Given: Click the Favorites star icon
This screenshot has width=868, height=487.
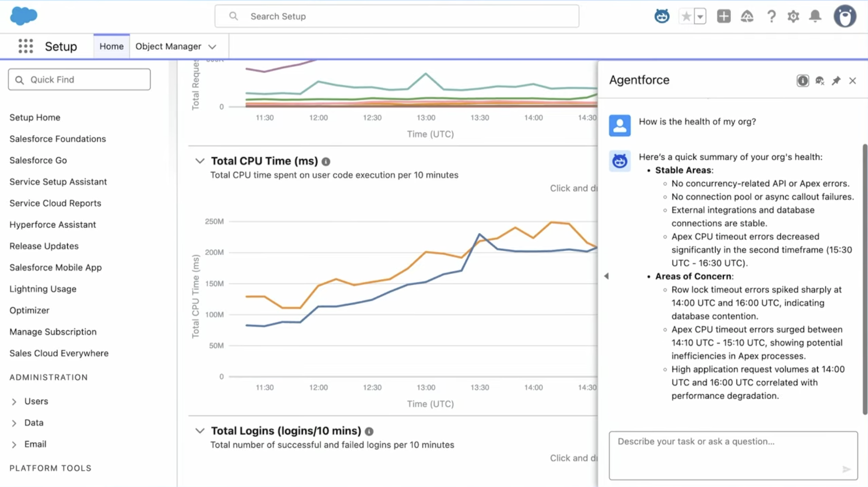Looking at the screenshot, I should (x=686, y=16).
